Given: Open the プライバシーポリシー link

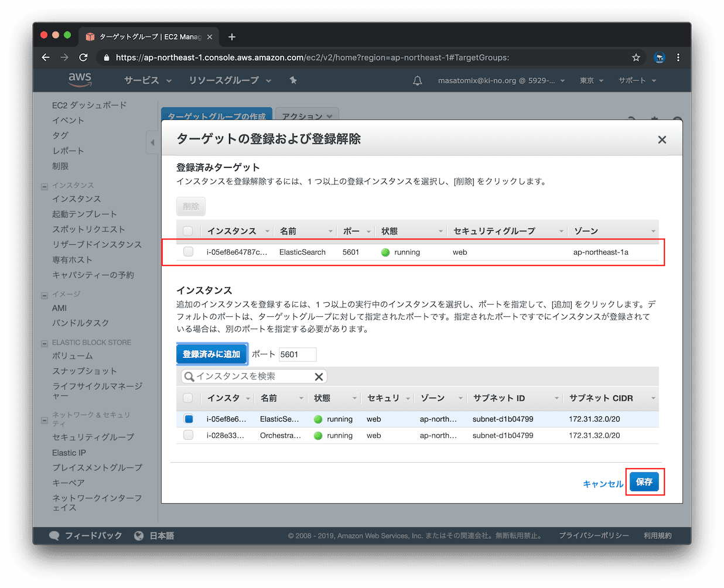Looking at the screenshot, I should [x=594, y=535].
